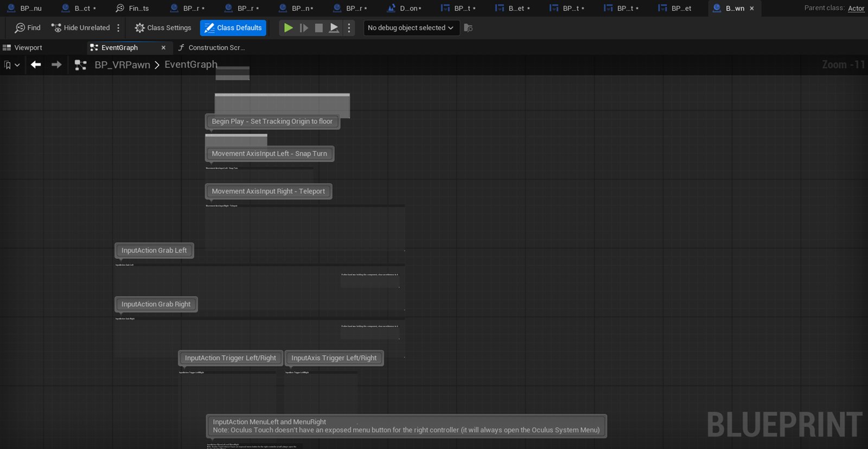Open the bookmarks dropdown
Image resolution: width=868 pixels, height=449 pixels.
click(12, 65)
